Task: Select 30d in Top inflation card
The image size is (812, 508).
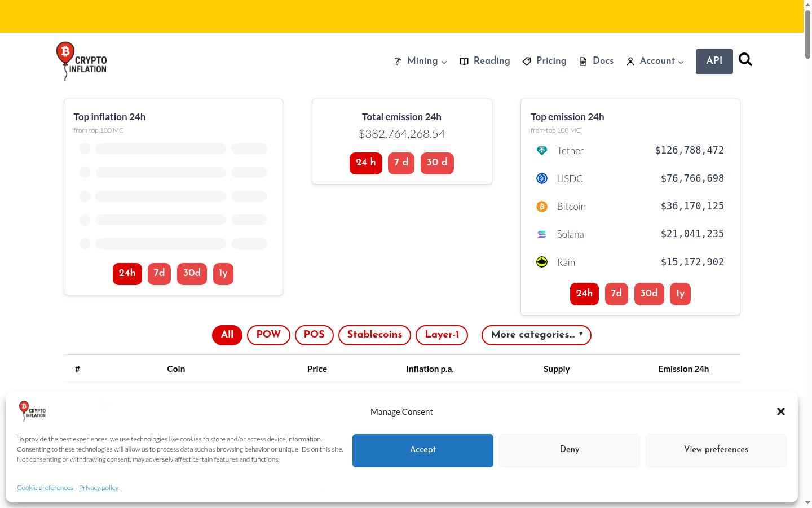Action: [192, 274]
